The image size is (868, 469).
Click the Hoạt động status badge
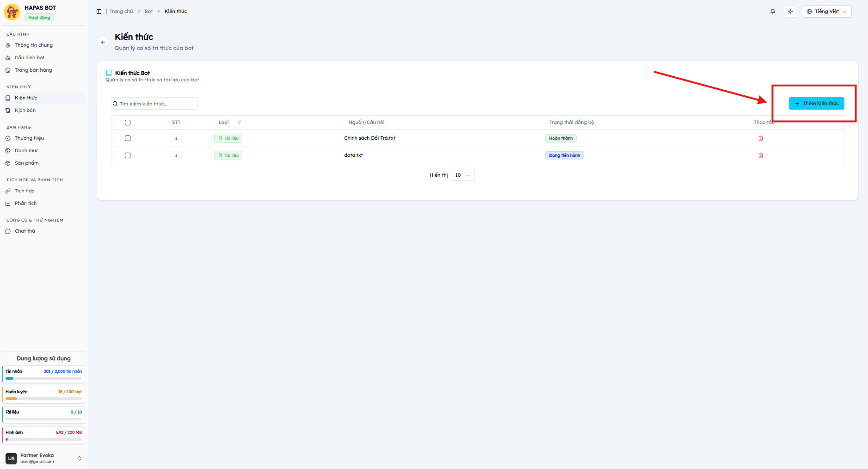pyautogui.click(x=39, y=18)
